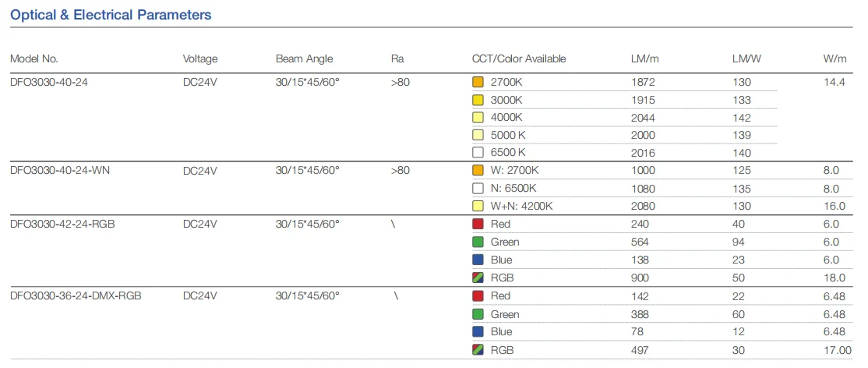The width and height of the screenshot is (868, 368).
Task: Click the LM/W column header
Action: pyautogui.click(x=747, y=59)
